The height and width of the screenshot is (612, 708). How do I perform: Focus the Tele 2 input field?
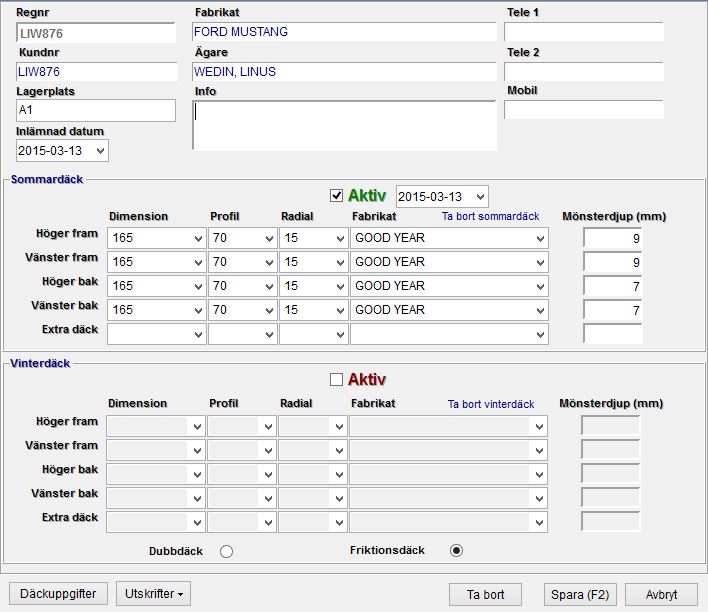pyautogui.click(x=584, y=71)
